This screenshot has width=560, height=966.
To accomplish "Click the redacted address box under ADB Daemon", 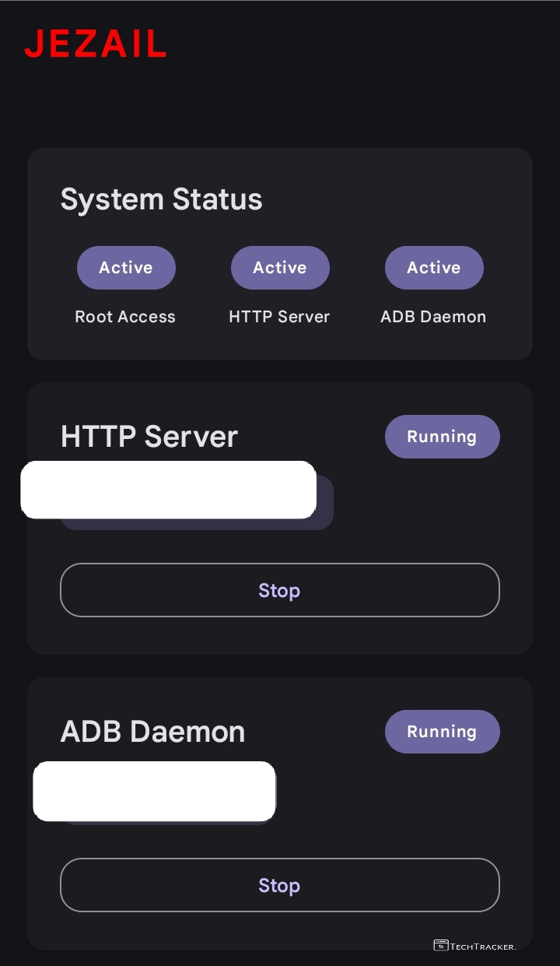I will (x=154, y=791).
